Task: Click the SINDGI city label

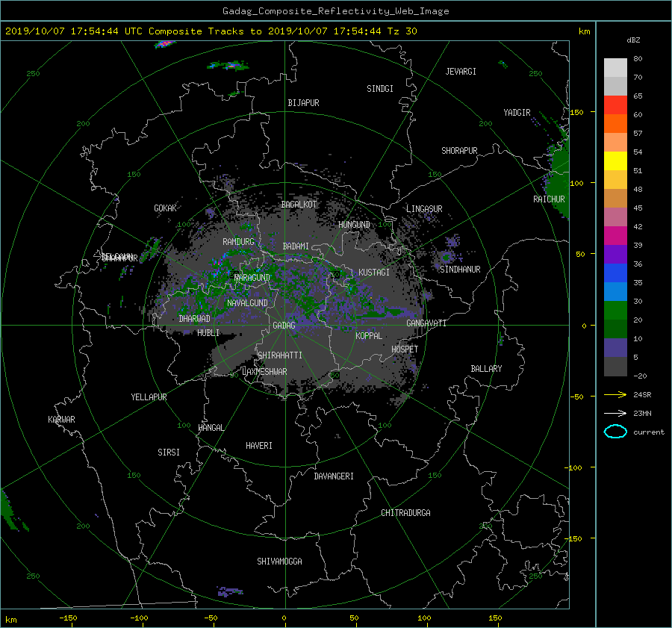Action: 380,89
